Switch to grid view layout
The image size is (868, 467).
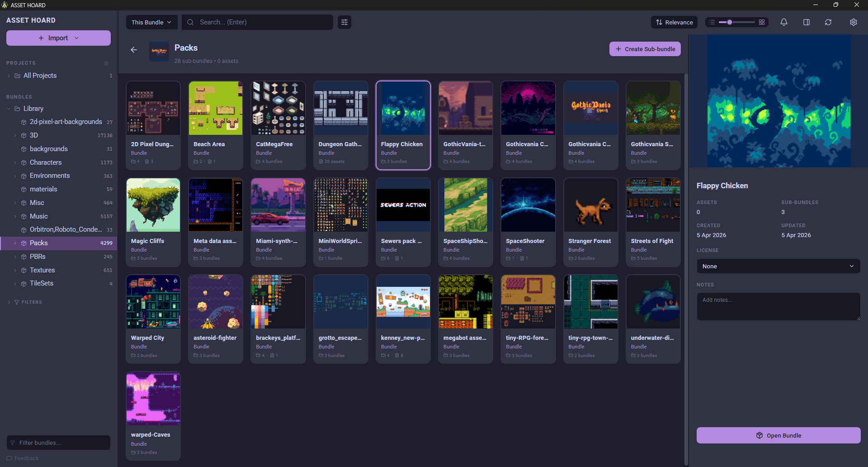pos(762,22)
